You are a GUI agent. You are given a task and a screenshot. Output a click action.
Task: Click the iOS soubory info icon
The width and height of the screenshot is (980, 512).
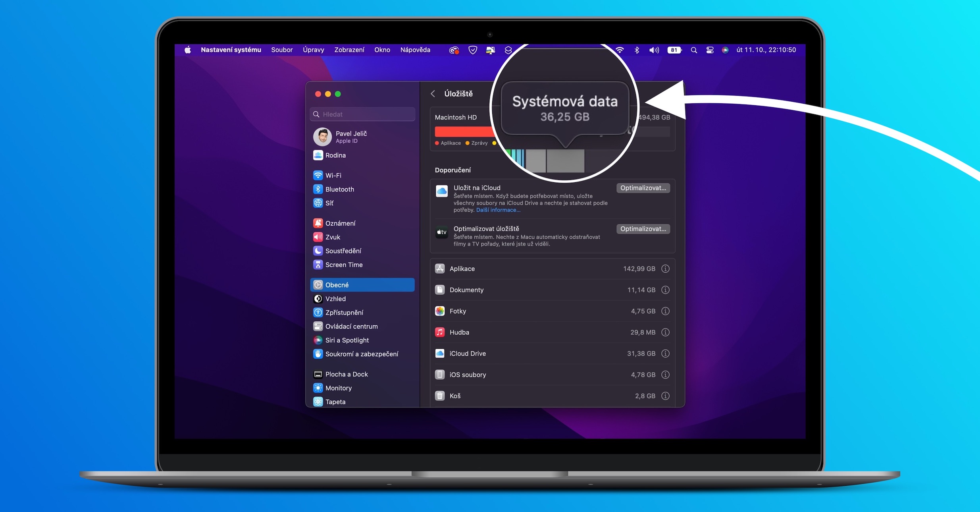(668, 375)
